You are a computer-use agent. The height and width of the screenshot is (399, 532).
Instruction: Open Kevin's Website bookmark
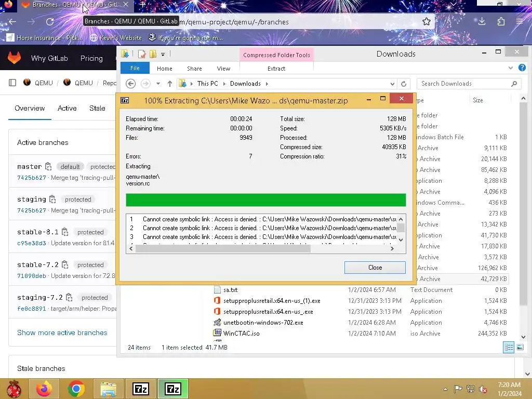pyautogui.click(x=116, y=37)
